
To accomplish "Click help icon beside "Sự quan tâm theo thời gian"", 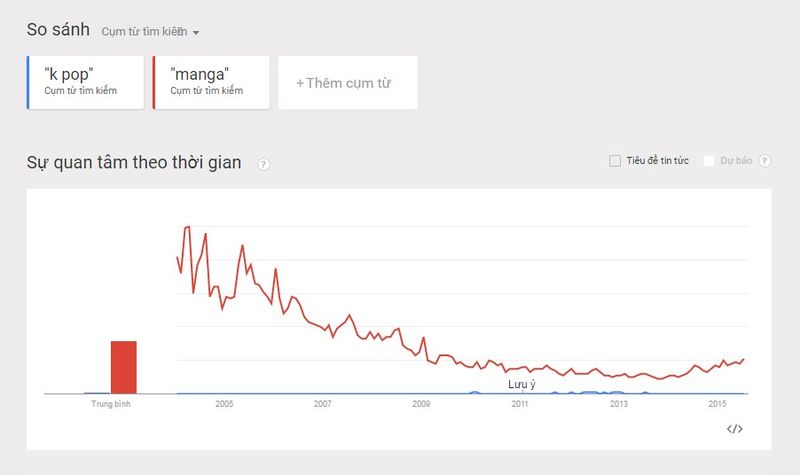I will click(263, 164).
